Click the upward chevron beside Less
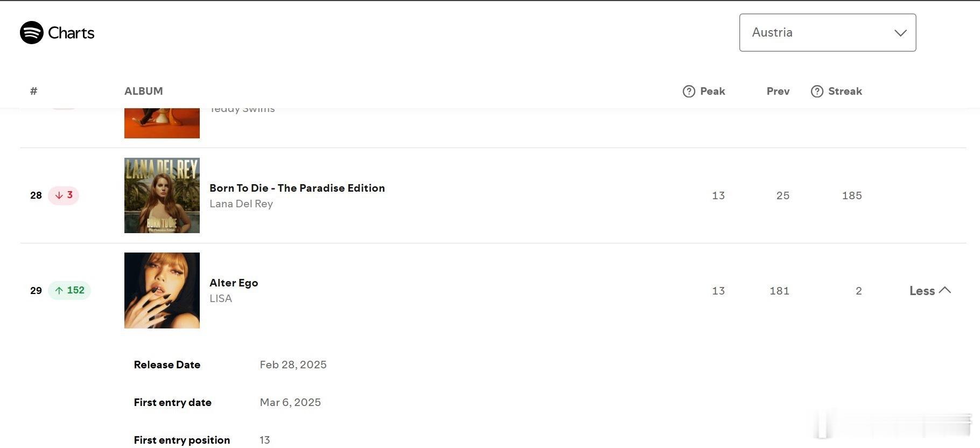This screenshot has height=448, width=980. [944, 290]
